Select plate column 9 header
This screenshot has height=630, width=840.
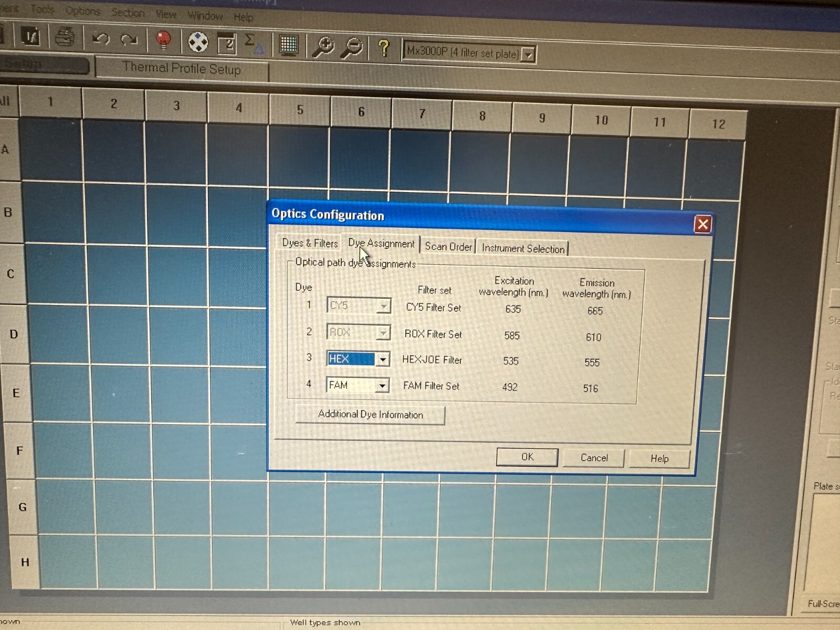[x=542, y=119]
